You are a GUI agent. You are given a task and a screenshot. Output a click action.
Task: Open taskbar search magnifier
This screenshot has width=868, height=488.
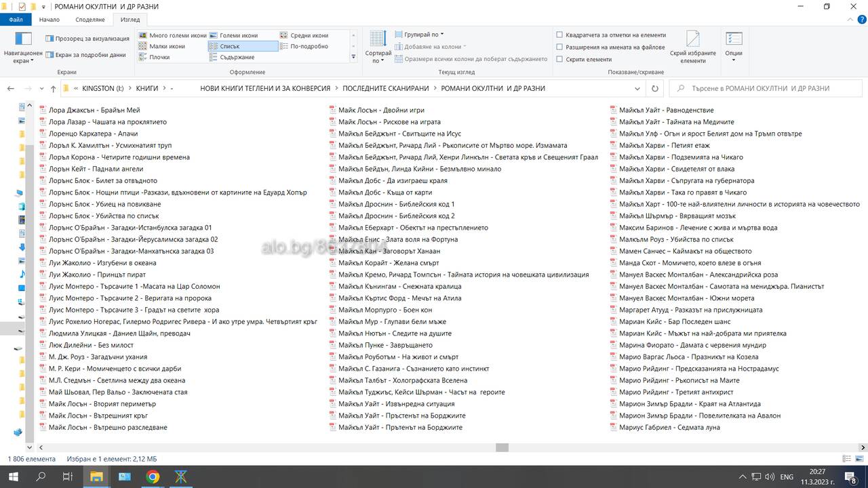41,476
